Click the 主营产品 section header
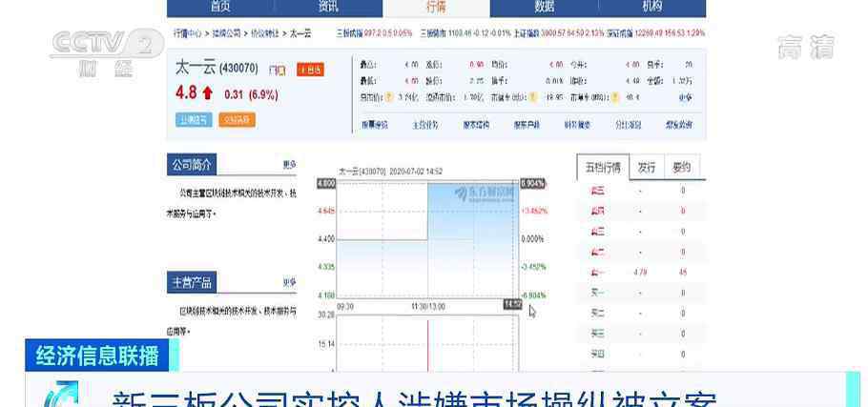The width and height of the screenshot is (868, 407). coord(192,282)
